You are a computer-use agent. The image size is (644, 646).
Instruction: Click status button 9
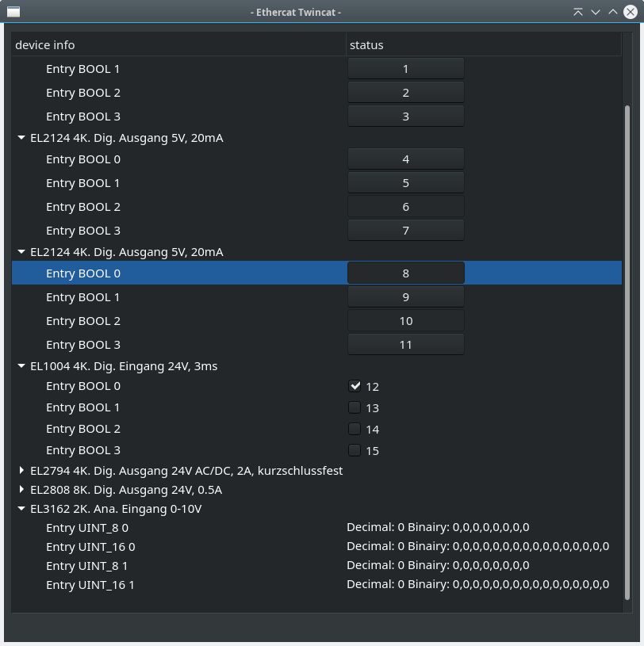(x=406, y=297)
